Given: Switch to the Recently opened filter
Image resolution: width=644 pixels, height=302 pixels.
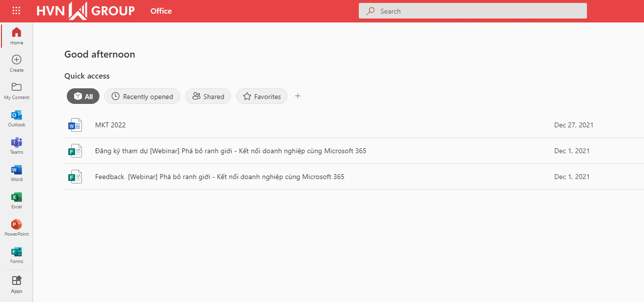Looking at the screenshot, I should pos(142,97).
